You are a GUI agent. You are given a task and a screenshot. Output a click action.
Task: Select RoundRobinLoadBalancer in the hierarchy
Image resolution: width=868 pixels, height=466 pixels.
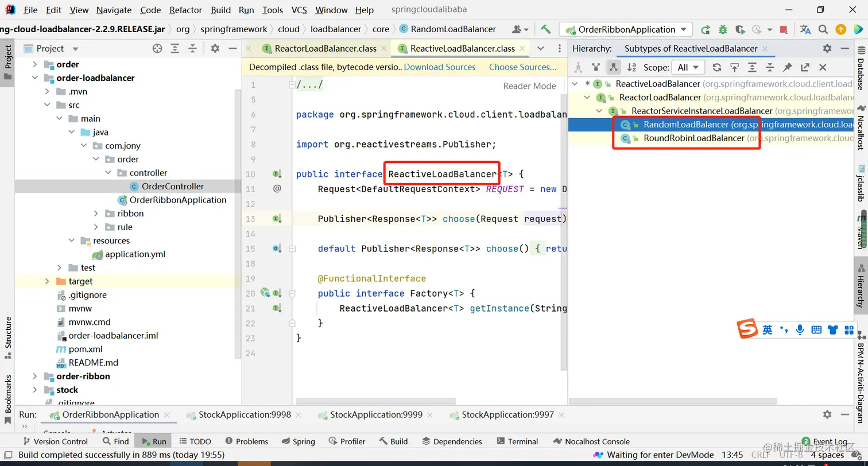pos(693,138)
